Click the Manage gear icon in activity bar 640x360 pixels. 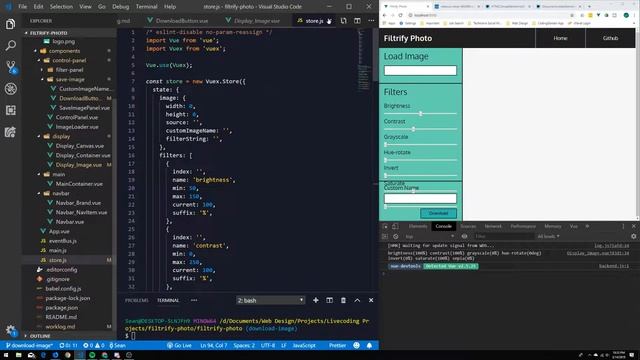[x=11, y=330]
